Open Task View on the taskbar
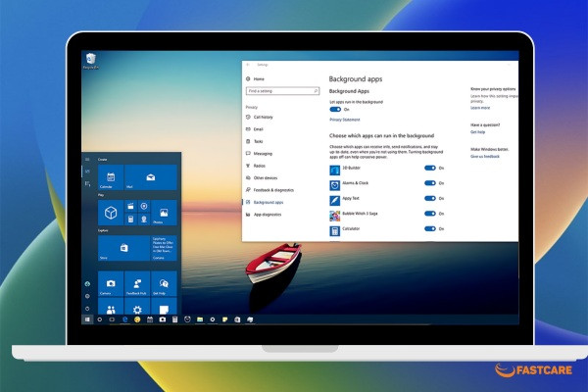The image size is (588, 392). pyautogui.click(x=112, y=319)
